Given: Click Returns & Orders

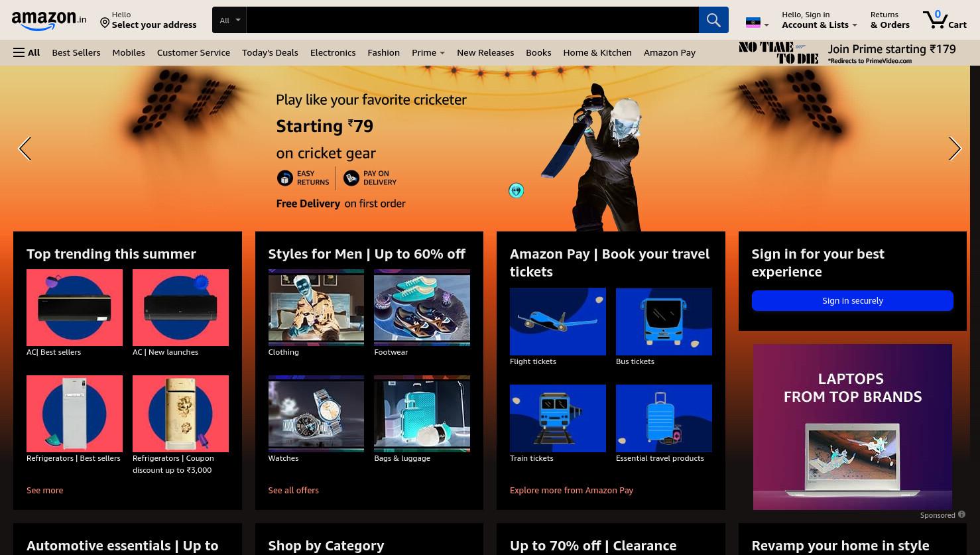Looking at the screenshot, I should 890,20.
